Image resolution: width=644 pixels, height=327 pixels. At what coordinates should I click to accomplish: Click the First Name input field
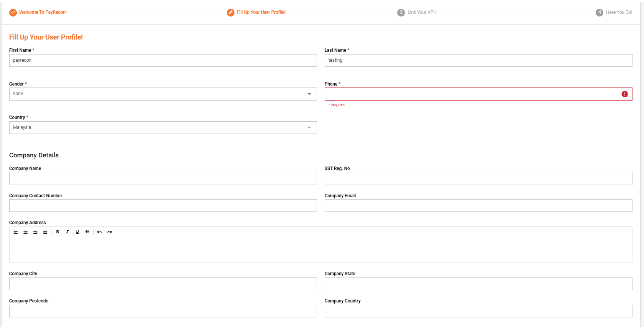163,60
